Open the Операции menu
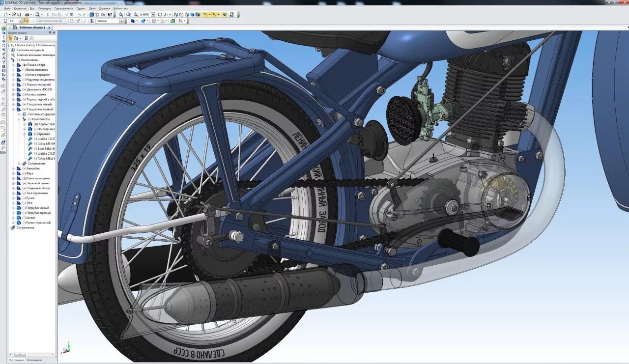This screenshot has width=629, height=364. 44,8
